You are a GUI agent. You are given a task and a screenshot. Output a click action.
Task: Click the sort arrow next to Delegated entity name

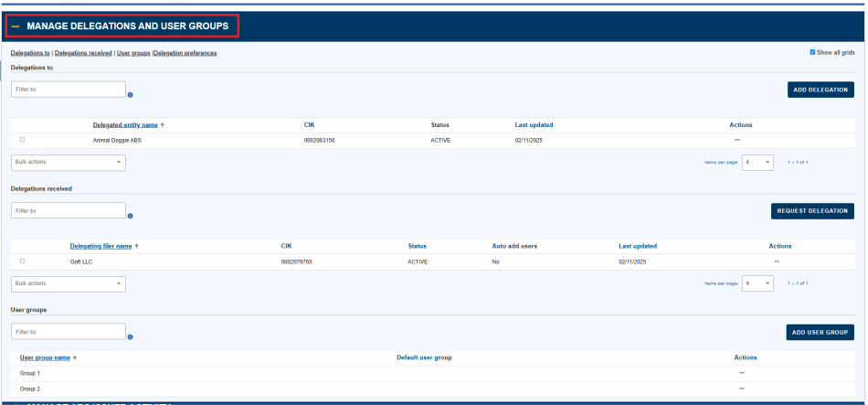click(163, 125)
